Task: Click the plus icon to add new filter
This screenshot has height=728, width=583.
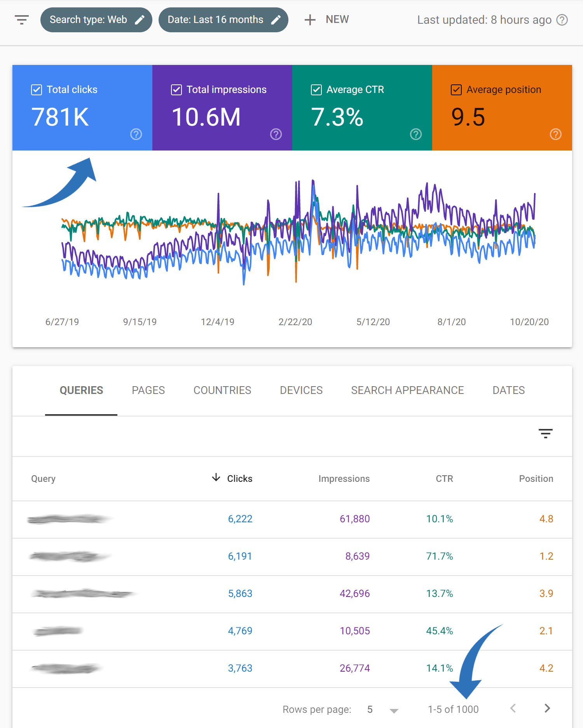Action: (310, 20)
